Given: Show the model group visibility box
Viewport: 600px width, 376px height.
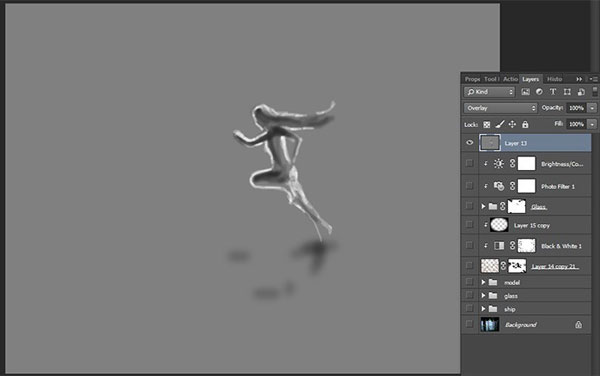Looking at the screenshot, I should pos(469,282).
